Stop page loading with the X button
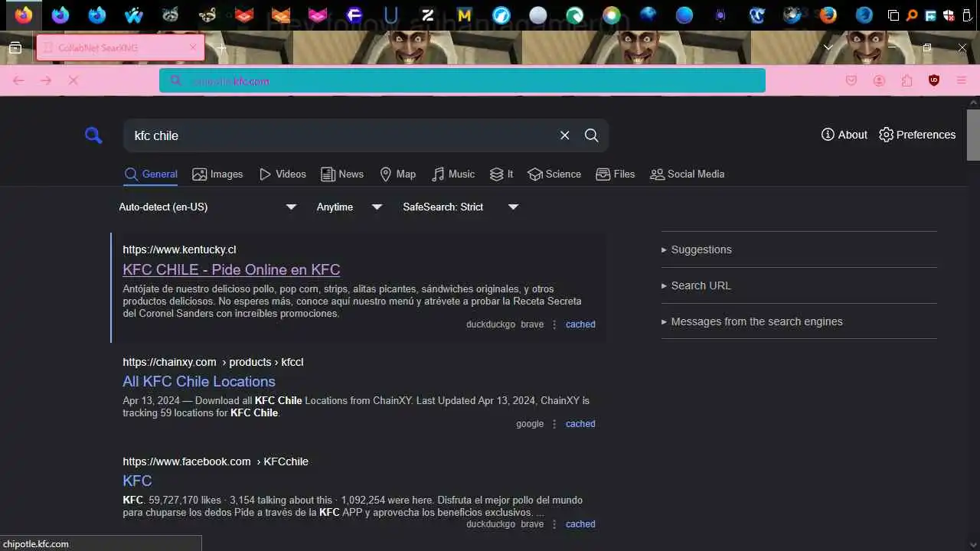The width and height of the screenshot is (980, 551). point(73,80)
